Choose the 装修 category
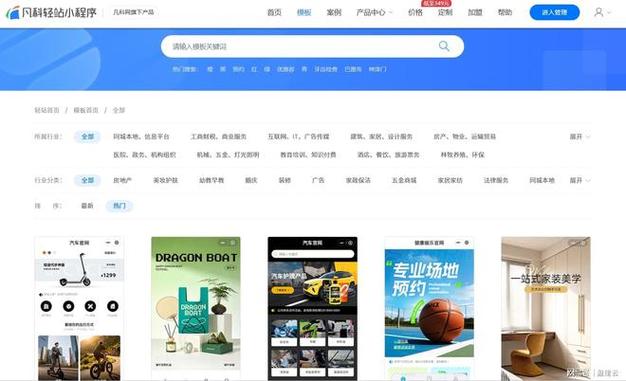 [285, 180]
